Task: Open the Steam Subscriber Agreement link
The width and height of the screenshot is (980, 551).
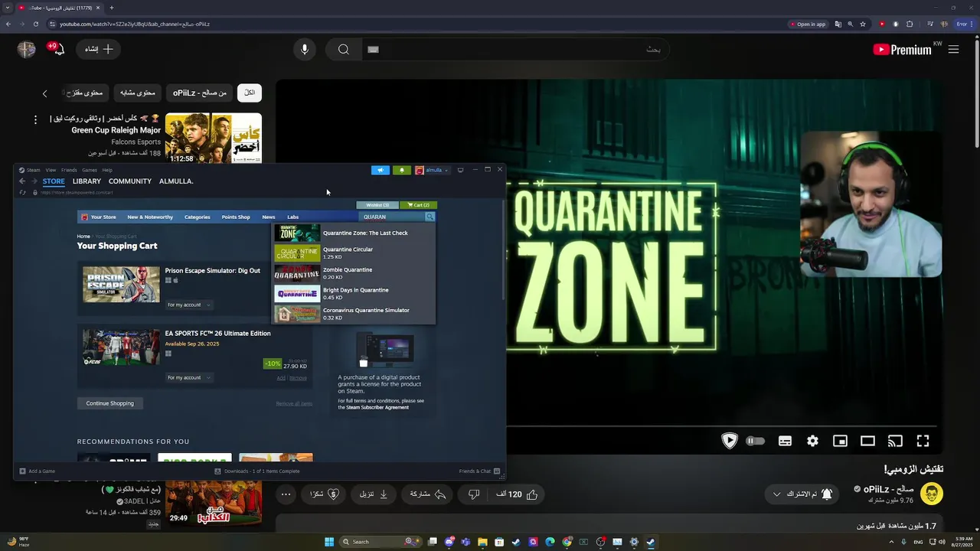Action: tap(377, 407)
